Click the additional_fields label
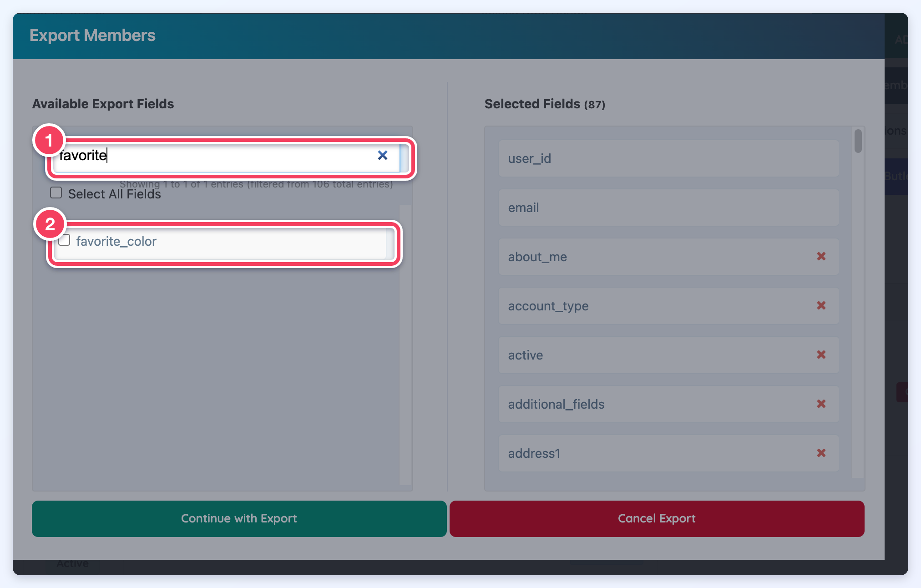The width and height of the screenshot is (921, 588). pos(556,405)
